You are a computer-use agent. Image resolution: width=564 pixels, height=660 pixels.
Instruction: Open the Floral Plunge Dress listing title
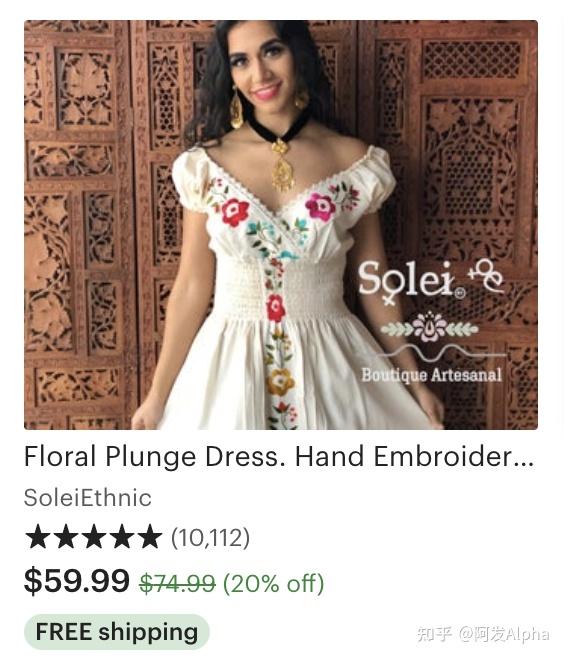279,457
